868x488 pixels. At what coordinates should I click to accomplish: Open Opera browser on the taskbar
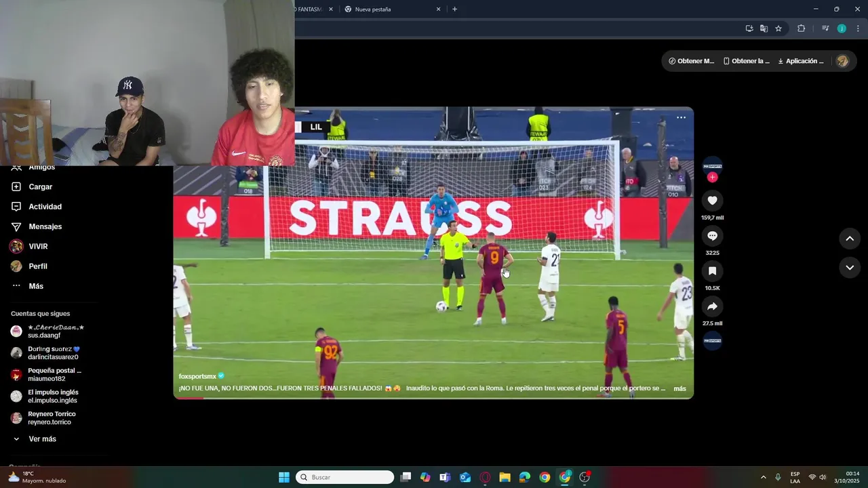click(x=485, y=477)
